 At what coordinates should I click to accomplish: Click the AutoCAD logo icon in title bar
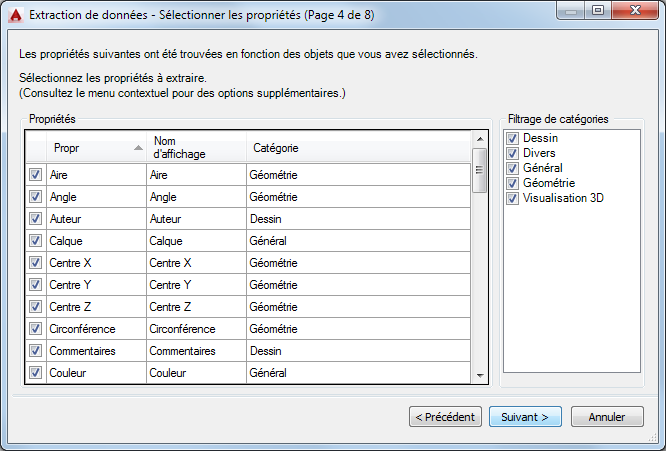tap(15, 14)
